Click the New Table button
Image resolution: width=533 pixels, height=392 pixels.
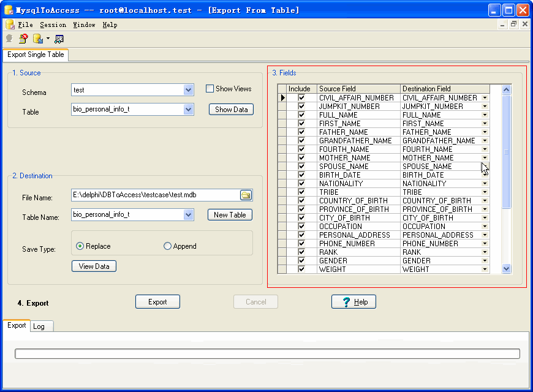pyautogui.click(x=230, y=215)
